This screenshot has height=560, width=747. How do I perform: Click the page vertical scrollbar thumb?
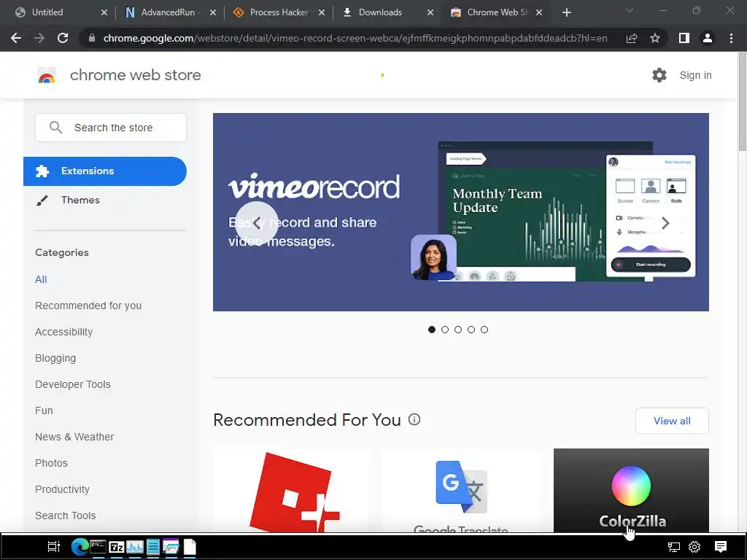(742, 102)
